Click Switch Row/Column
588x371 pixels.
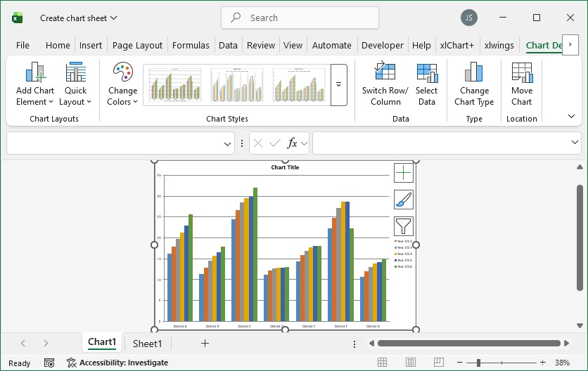(x=385, y=84)
